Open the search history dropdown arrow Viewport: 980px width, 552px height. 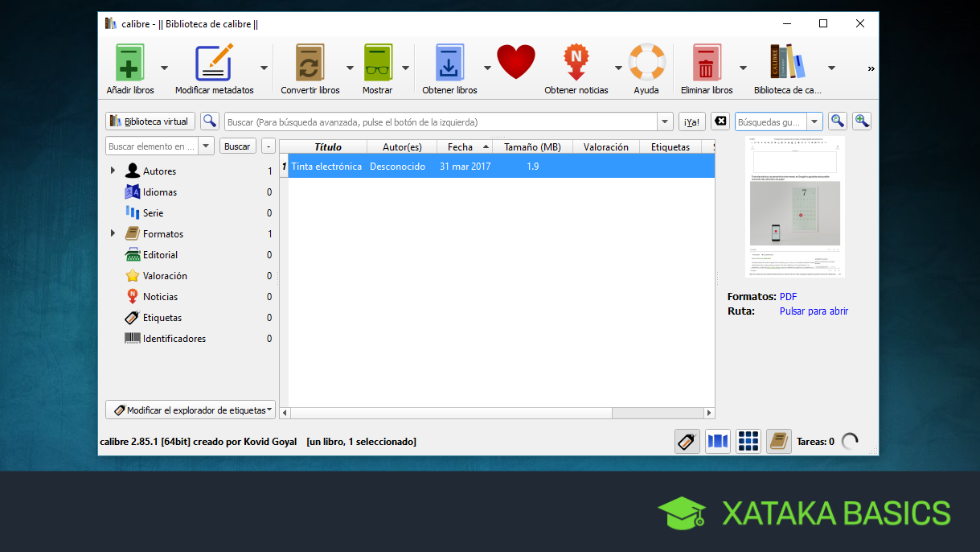click(665, 122)
